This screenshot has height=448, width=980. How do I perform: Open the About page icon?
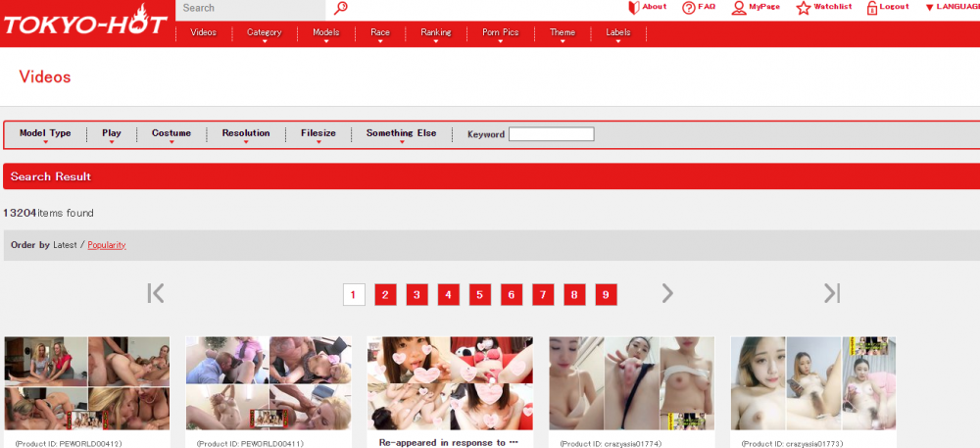point(633,8)
